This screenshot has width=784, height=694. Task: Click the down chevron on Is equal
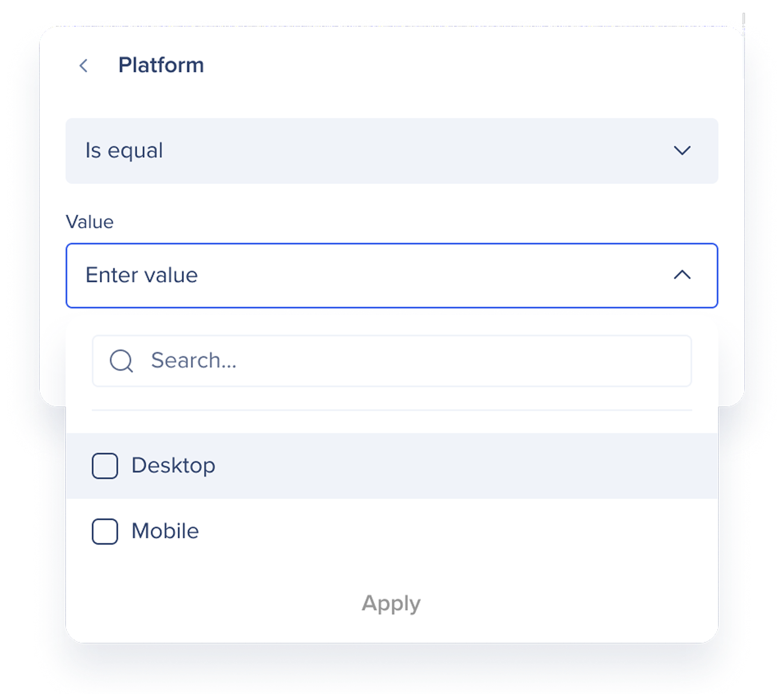[x=682, y=151]
